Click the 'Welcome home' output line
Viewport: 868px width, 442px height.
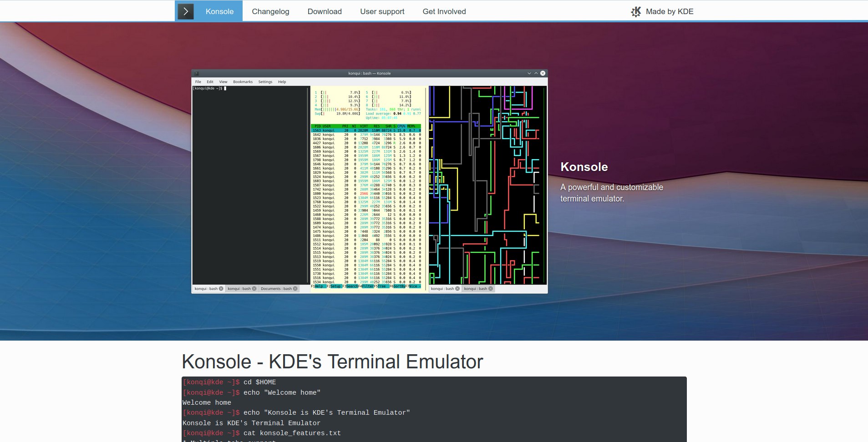207,403
